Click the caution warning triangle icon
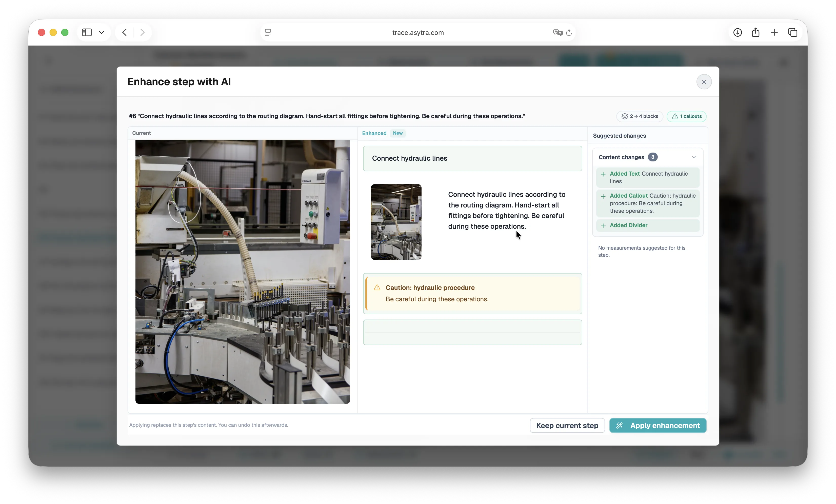 [377, 287]
